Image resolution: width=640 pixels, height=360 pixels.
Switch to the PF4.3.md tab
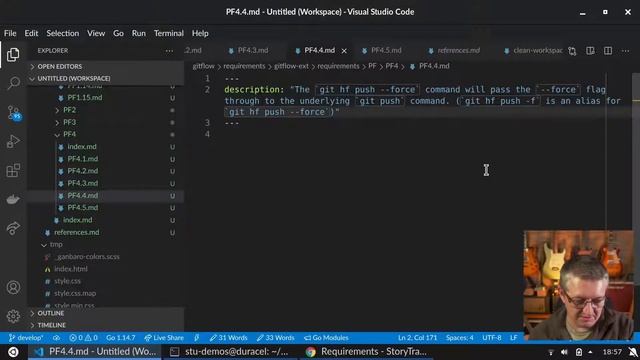coord(253,51)
